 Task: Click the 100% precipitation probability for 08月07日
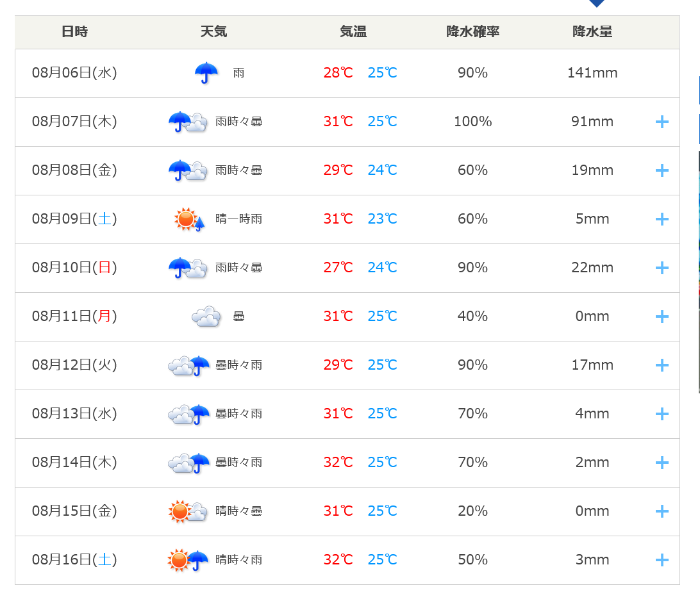click(472, 122)
